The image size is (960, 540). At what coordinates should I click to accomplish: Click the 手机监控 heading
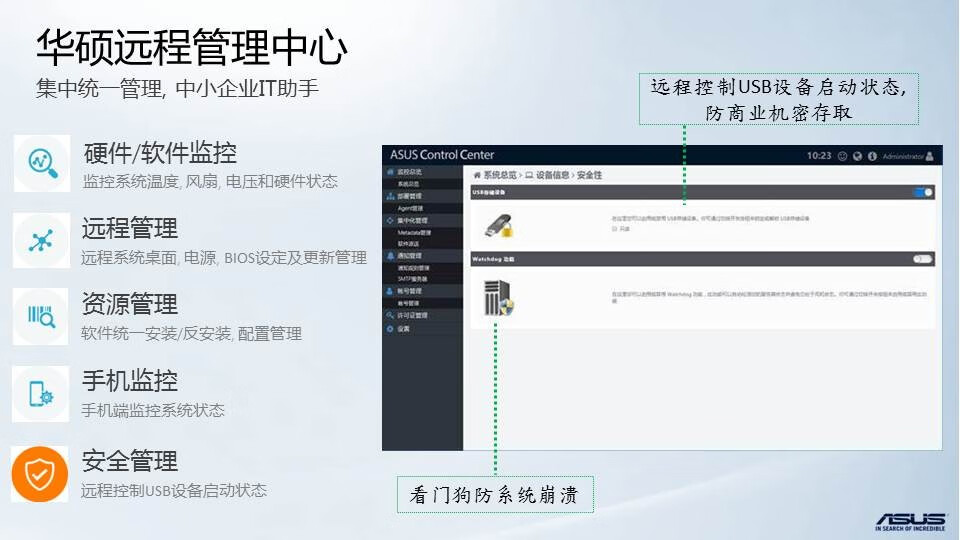(x=130, y=381)
